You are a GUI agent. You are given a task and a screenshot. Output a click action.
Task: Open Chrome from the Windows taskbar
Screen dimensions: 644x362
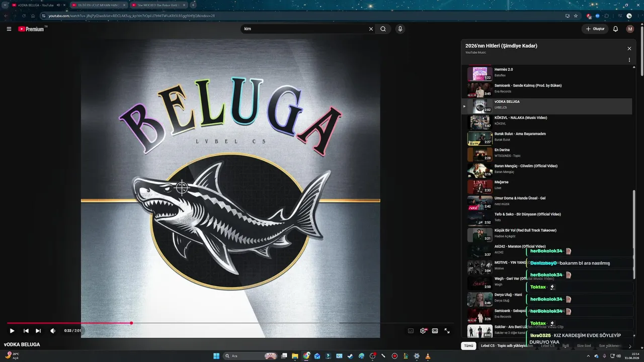(306, 356)
